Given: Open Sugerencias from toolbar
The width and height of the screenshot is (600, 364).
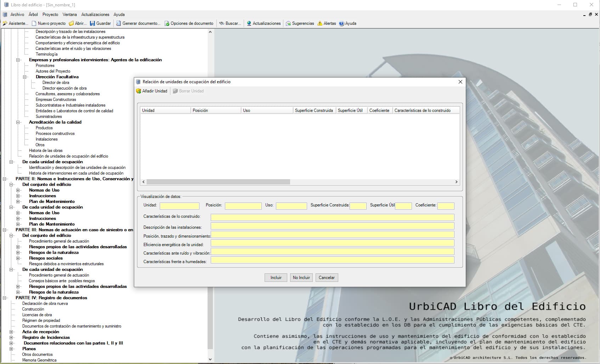Looking at the screenshot, I should [x=300, y=23].
